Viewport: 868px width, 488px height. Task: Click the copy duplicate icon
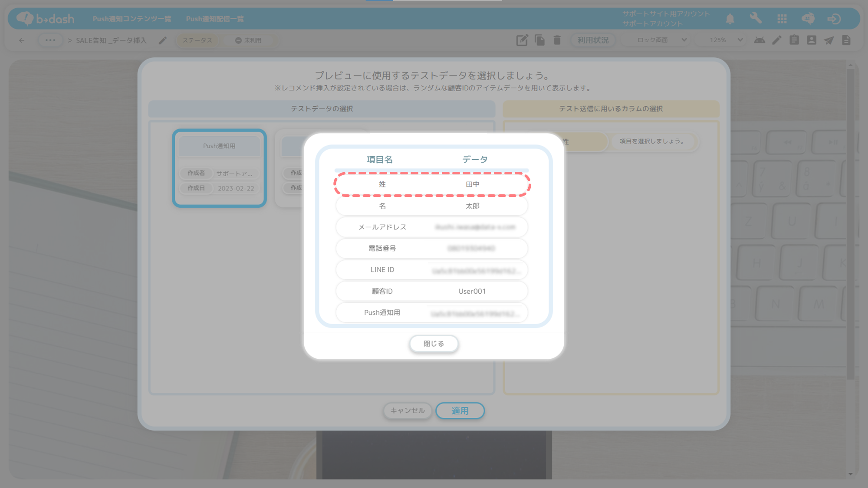(x=540, y=40)
